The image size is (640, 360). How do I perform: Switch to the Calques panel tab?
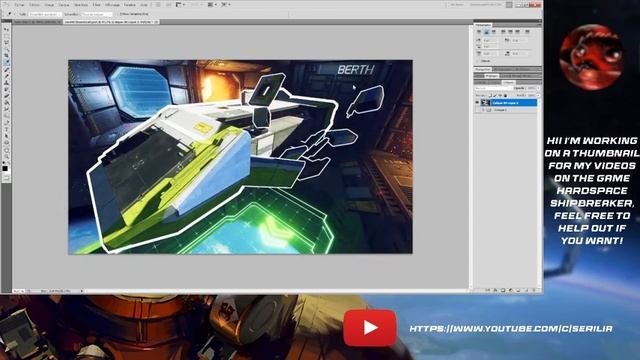508,82
